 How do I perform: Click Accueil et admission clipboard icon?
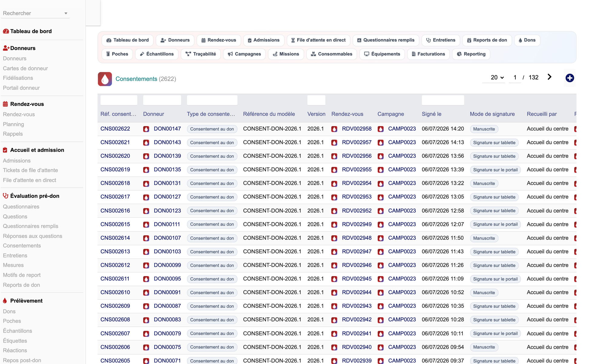coord(5,150)
